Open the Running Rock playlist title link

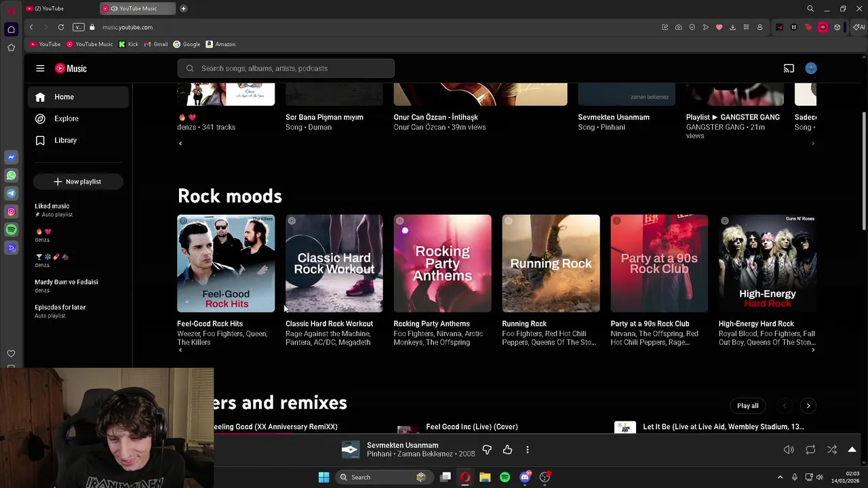pyautogui.click(x=524, y=324)
